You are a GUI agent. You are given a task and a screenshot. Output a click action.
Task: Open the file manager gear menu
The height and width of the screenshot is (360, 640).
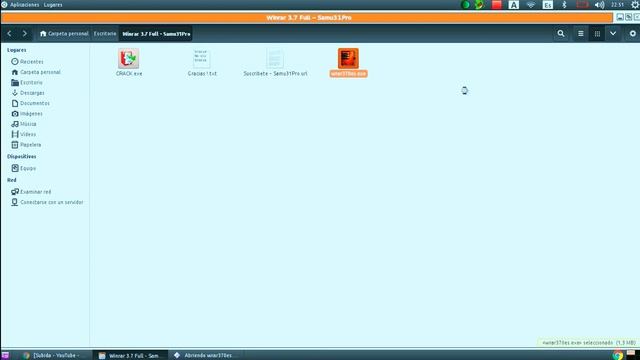(632, 34)
